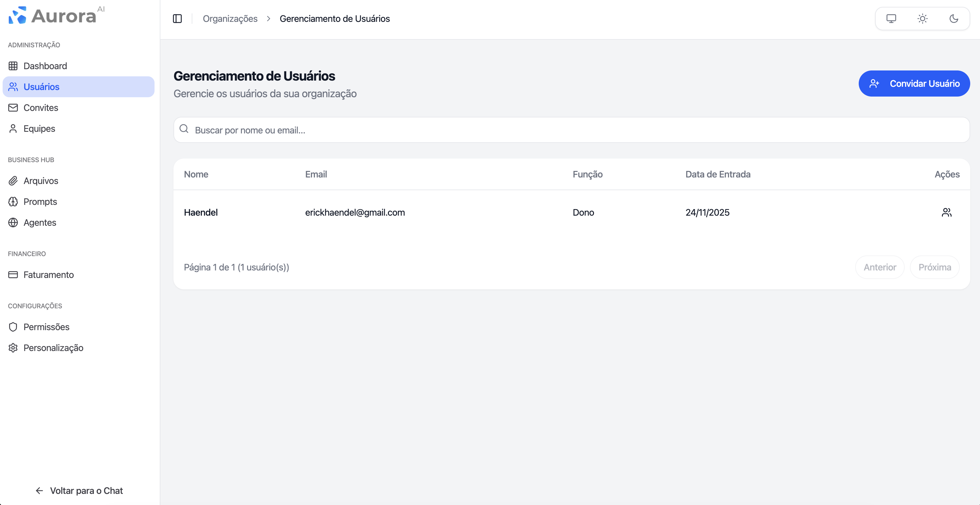The height and width of the screenshot is (505, 980).
Task: Enable dark mode with the moon icon
Action: click(954, 18)
